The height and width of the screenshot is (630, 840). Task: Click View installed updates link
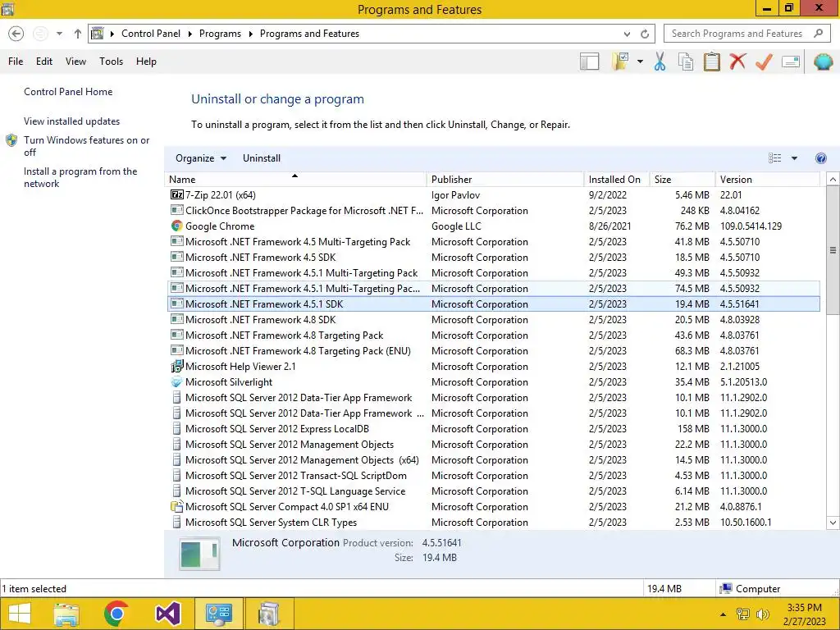pyautogui.click(x=72, y=121)
